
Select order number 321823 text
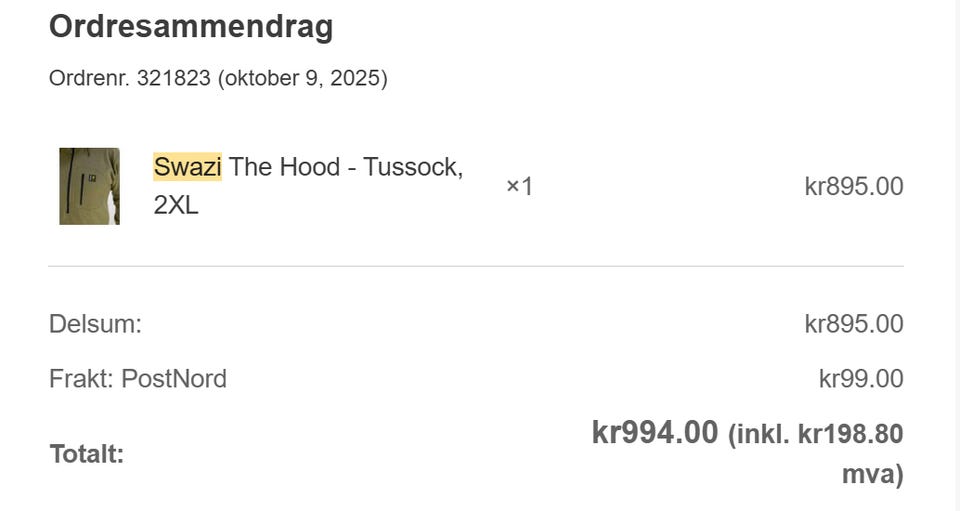[x=173, y=78]
